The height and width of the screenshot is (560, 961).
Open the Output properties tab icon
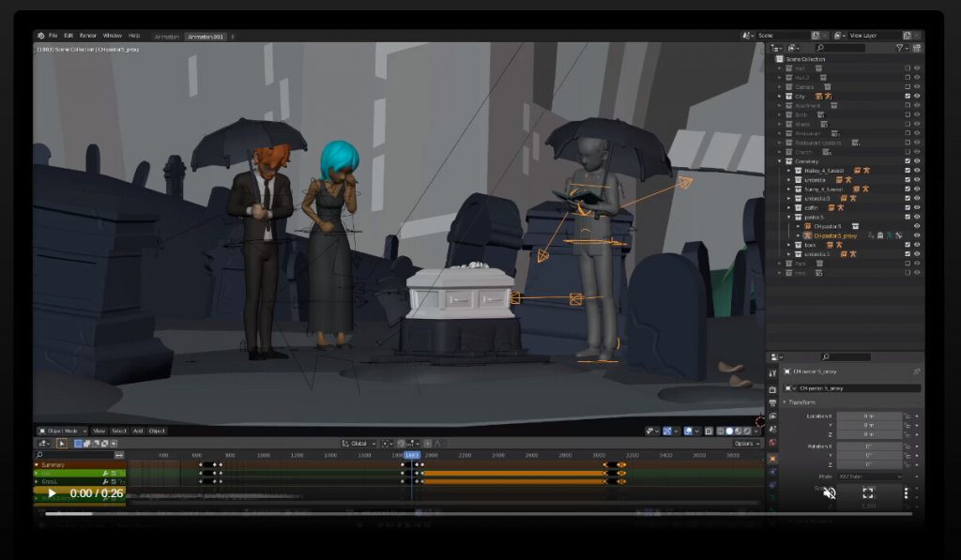(772, 403)
